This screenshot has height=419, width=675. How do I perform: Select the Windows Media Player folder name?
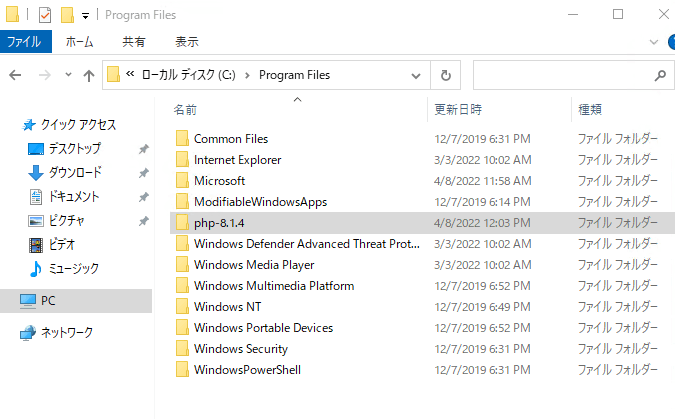point(254,265)
